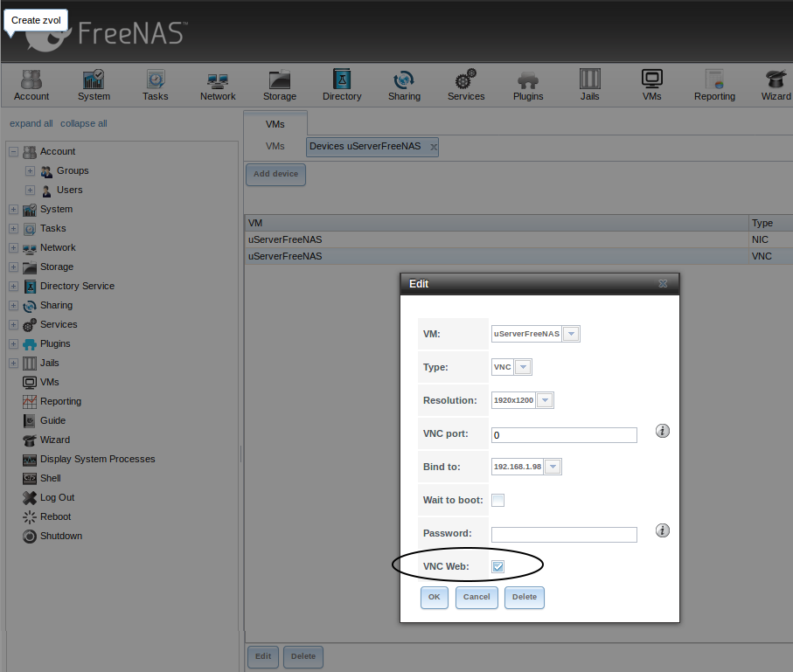Click the expand all link
This screenshot has height=672, width=793.
click(x=31, y=123)
